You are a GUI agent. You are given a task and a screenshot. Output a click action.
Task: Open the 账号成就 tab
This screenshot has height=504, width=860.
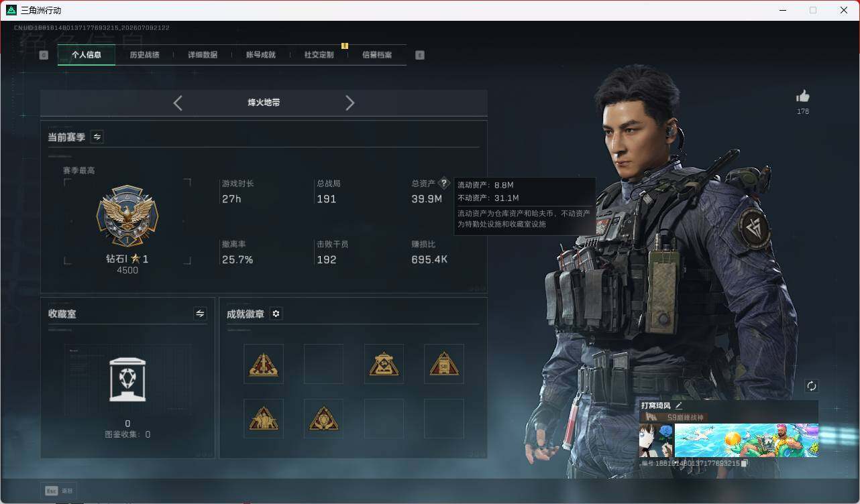[x=261, y=55]
